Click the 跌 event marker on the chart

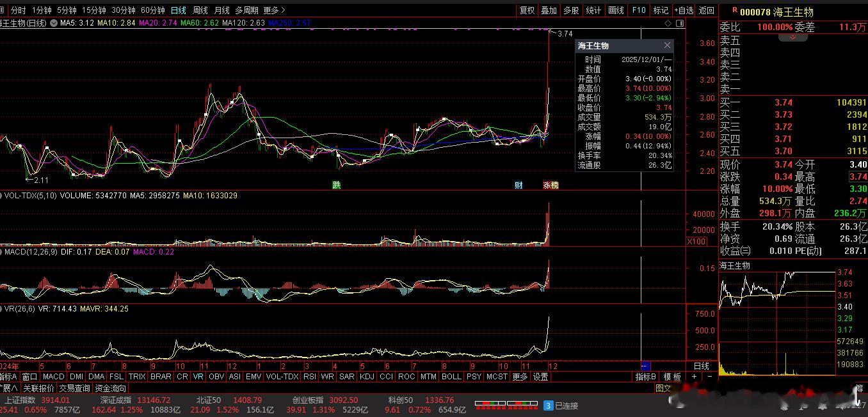(337, 185)
